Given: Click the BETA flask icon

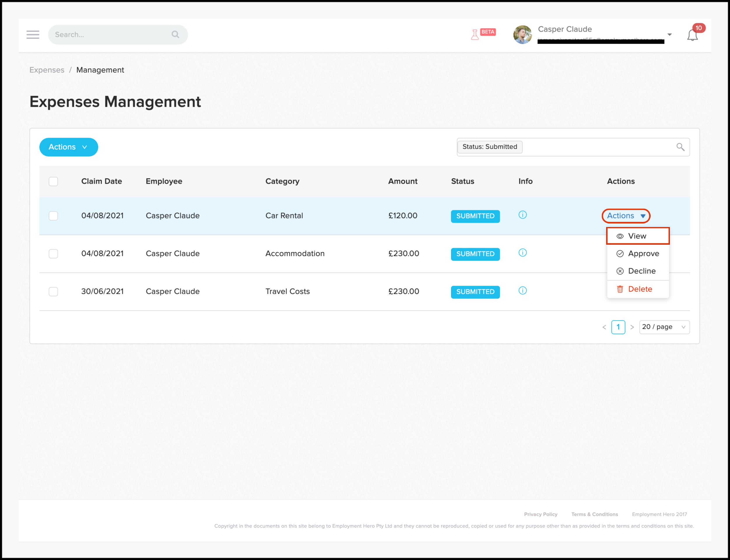Looking at the screenshot, I should pos(475,34).
